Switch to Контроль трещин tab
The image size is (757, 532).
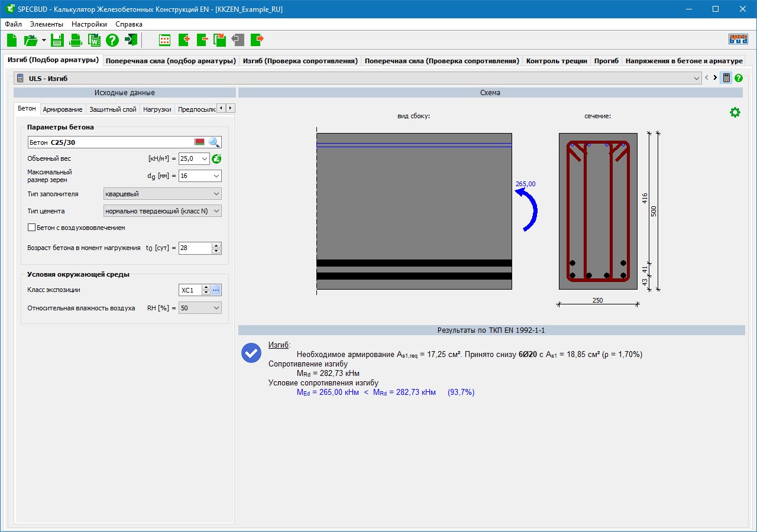(x=556, y=61)
